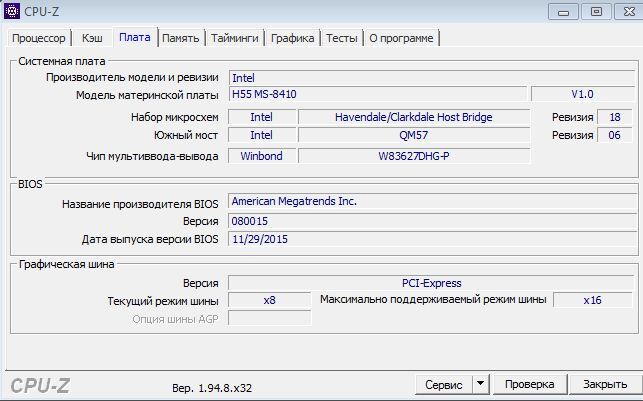Expand the Сервис dropdown arrow

[x=481, y=385]
